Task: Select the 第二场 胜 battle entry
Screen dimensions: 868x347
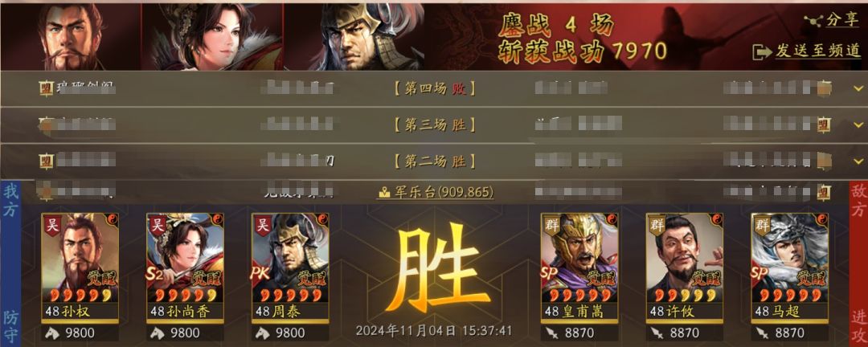Action: tap(434, 161)
